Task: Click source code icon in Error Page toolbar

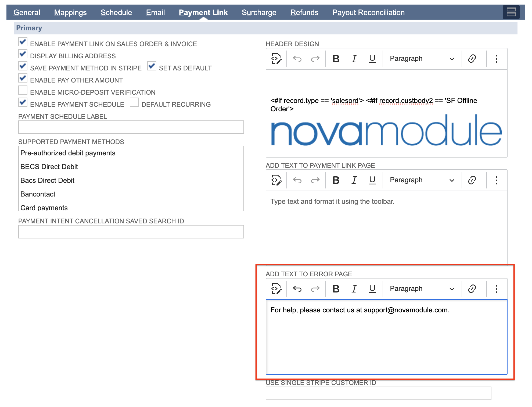Action: pos(276,289)
